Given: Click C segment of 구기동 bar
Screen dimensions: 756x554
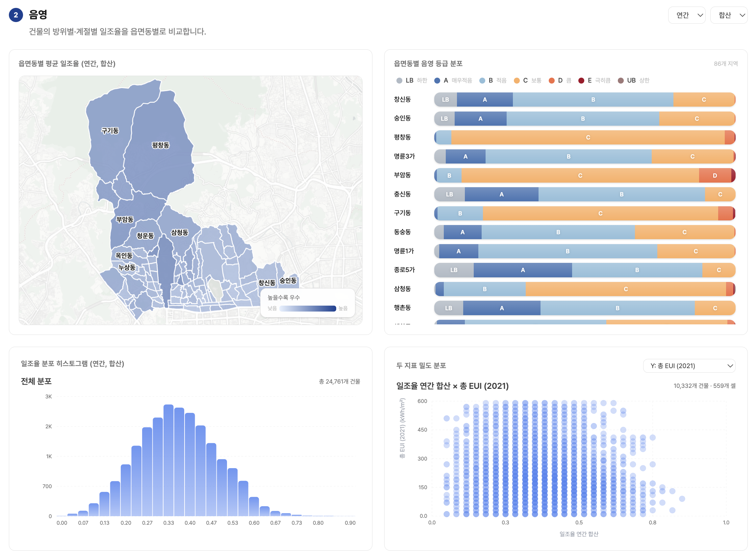Looking at the screenshot, I should coord(600,213).
